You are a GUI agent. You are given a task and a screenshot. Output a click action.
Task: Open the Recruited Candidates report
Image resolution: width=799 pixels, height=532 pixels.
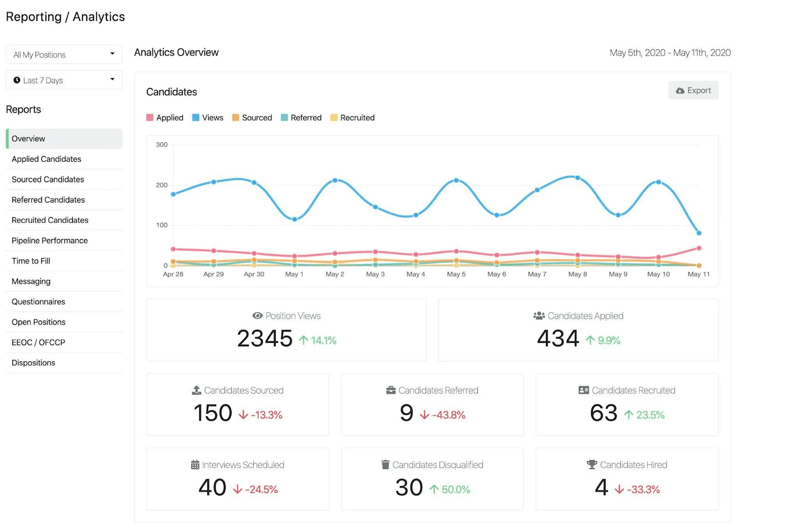click(64, 220)
